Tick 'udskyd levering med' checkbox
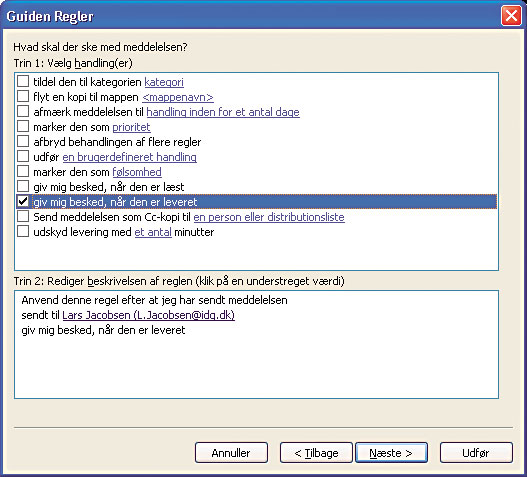 [x=23, y=231]
